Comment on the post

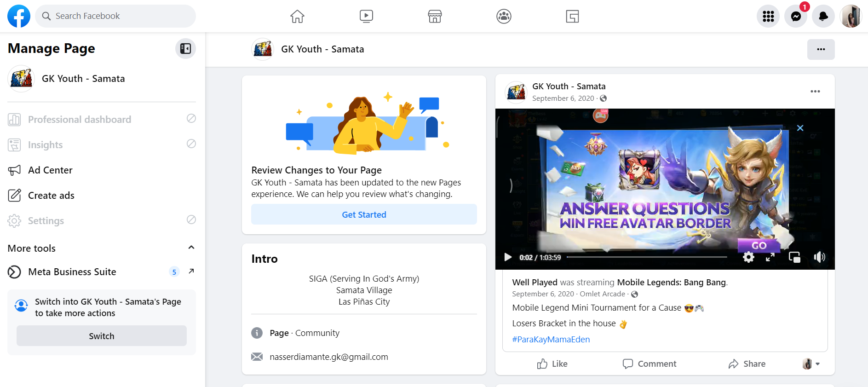click(650, 364)
